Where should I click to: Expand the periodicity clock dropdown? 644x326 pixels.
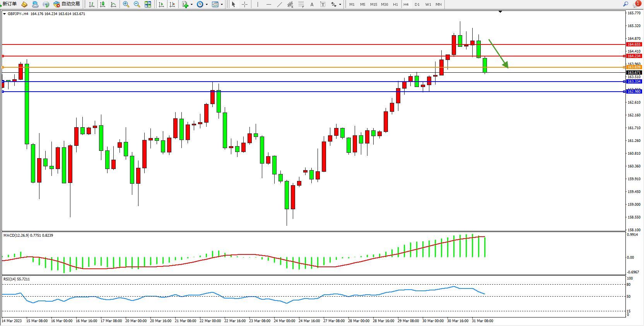tap(207, 5)
